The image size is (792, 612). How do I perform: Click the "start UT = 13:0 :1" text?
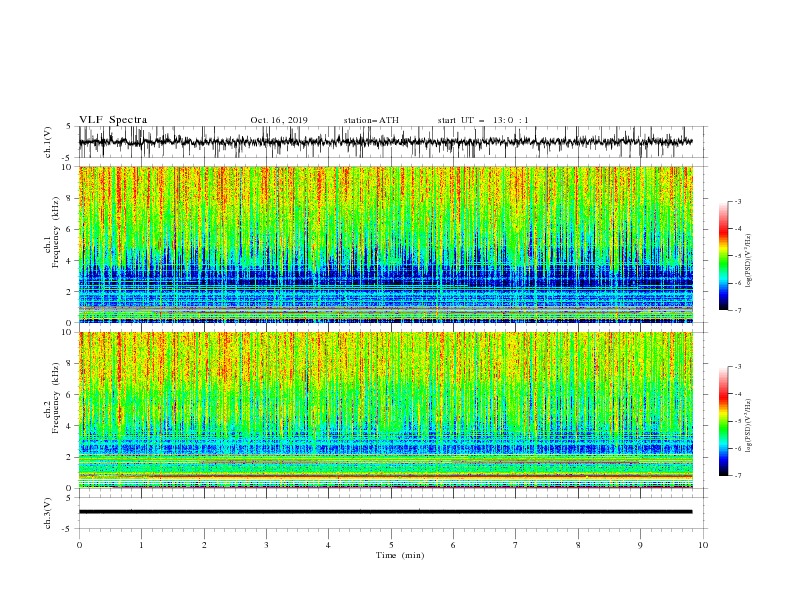pyautogui.click(x=483, y=120)
